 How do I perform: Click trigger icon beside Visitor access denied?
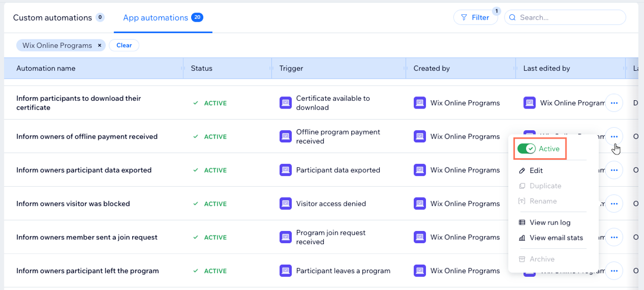[285, 204]
